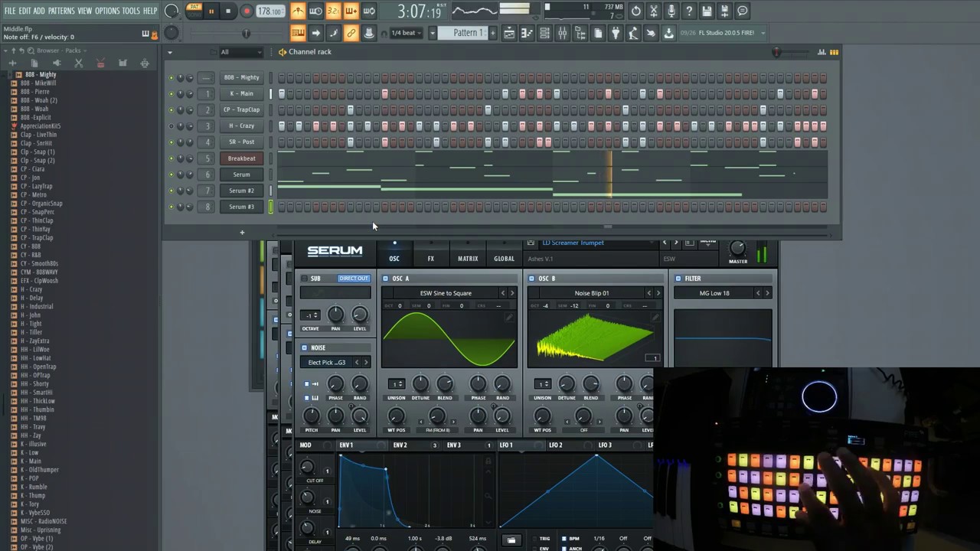Stop playback with the stop button
Screen dimensions: 980x551
[x=228, y=11]
